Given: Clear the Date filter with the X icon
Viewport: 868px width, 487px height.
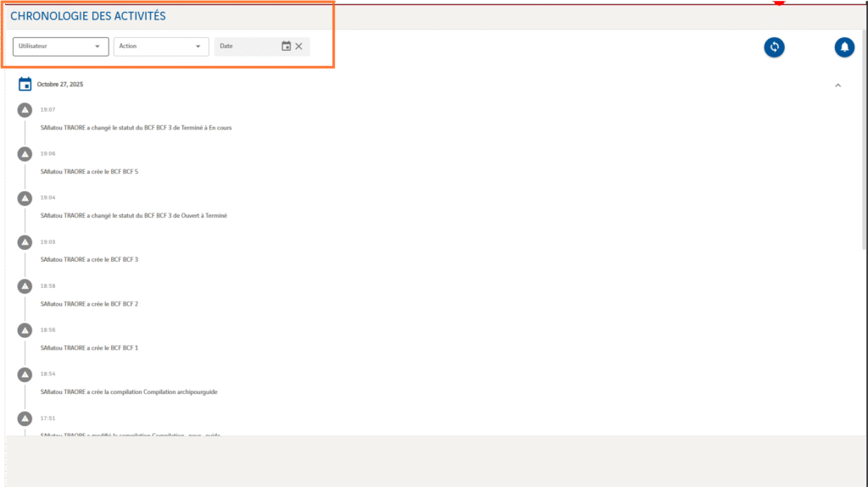Looking at the screenshot, I should tap(299, 47).
